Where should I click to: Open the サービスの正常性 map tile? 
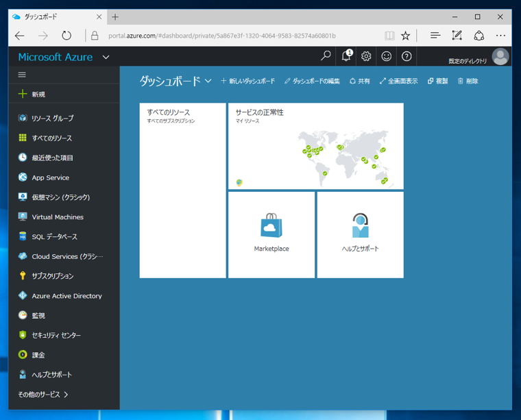pyautogui.click(x=316, y=146)
